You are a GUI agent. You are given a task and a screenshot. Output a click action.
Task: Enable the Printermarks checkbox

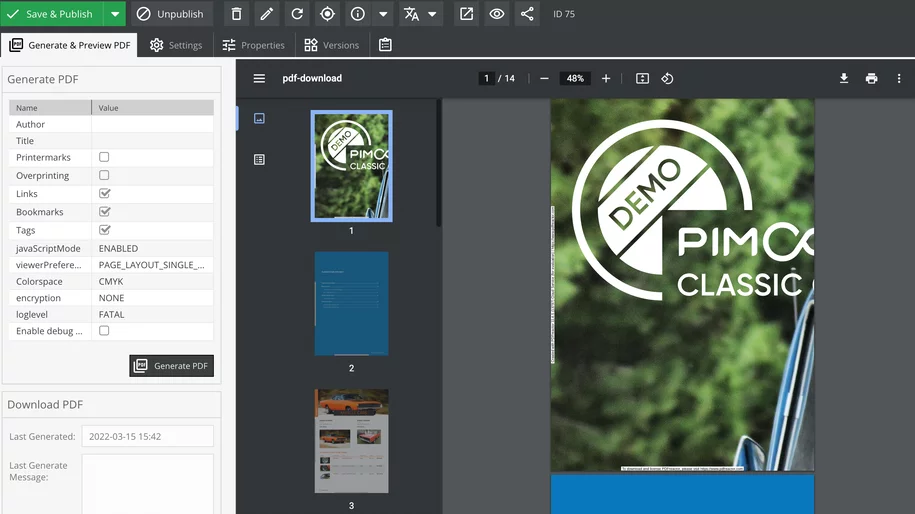point(104,157)
